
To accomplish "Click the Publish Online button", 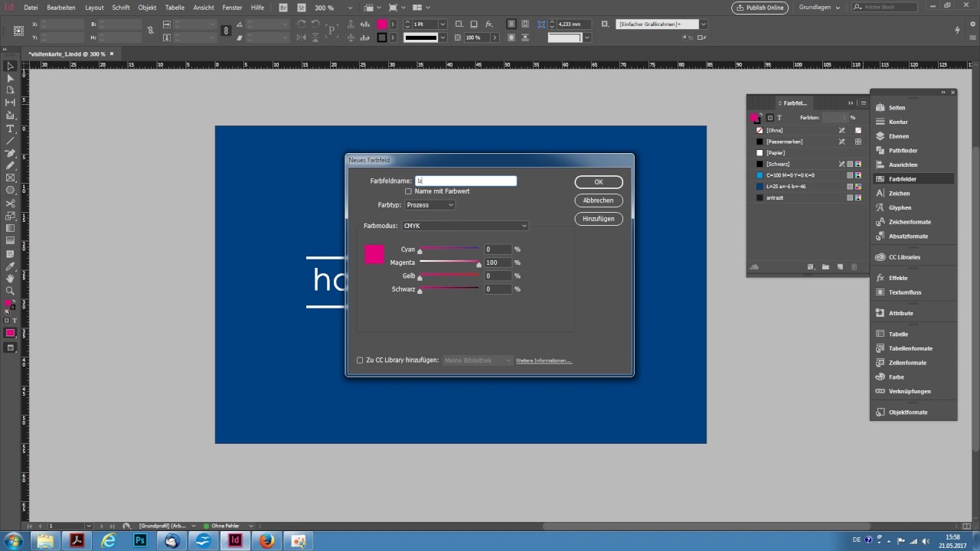I will (759, 8).
